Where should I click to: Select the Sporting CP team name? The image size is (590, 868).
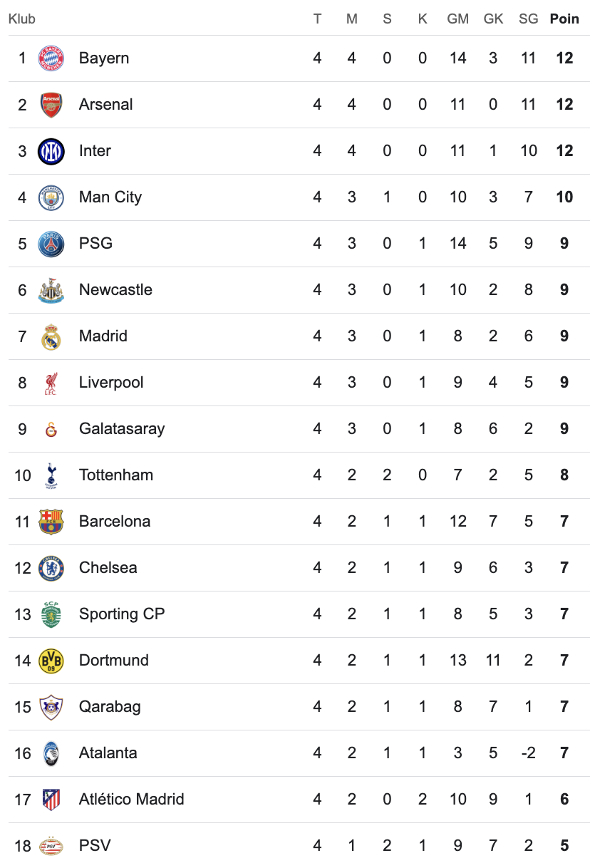121,614
